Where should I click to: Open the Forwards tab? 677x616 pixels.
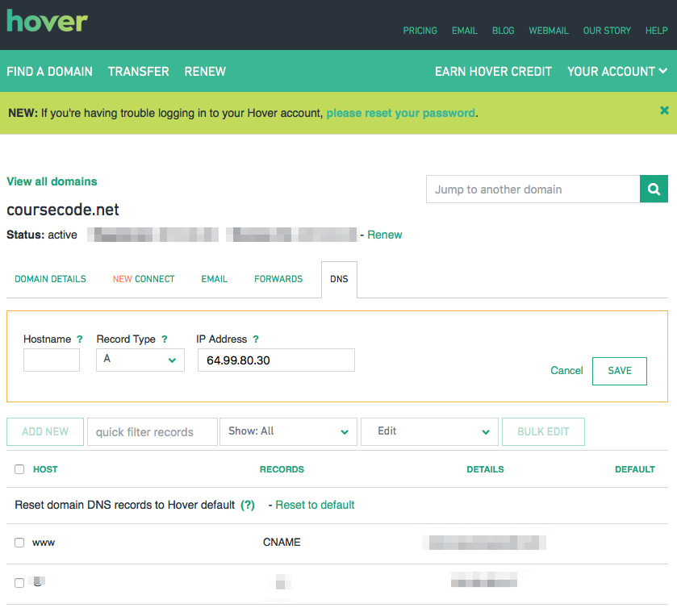(278, 279)
